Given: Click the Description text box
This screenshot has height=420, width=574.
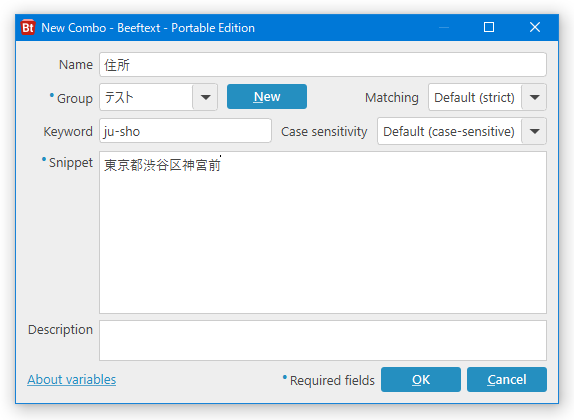Looking at the screenshot, I should coord(323,341).
